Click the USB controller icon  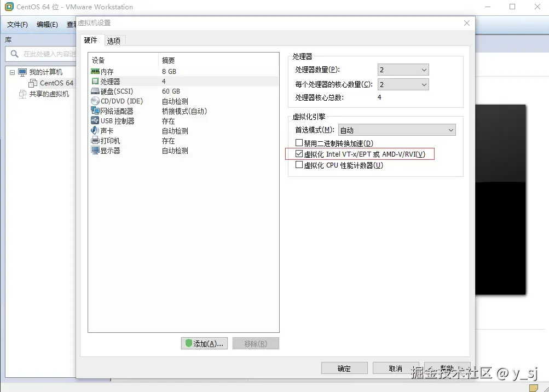(95, 121)
